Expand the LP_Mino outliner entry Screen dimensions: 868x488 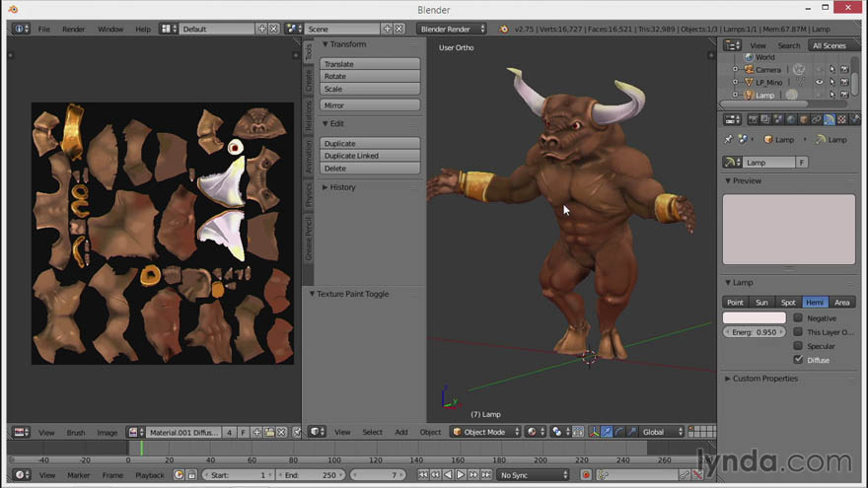coord(735,82)
